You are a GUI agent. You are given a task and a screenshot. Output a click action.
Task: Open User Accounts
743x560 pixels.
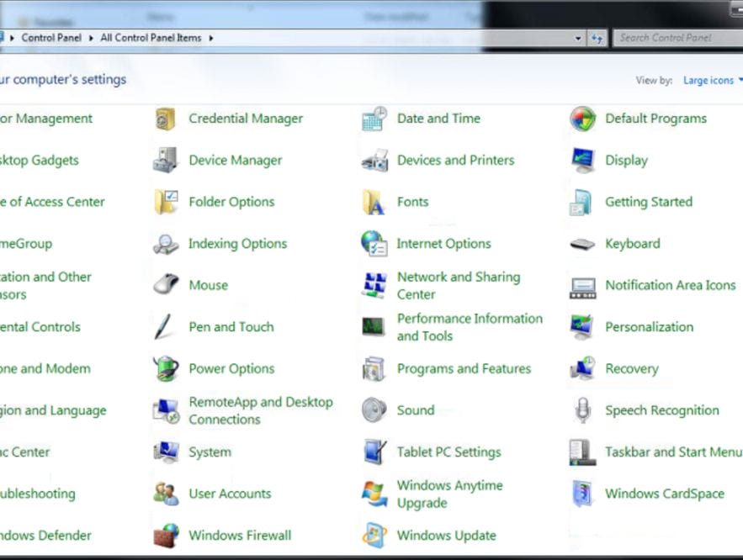point(230,494)
